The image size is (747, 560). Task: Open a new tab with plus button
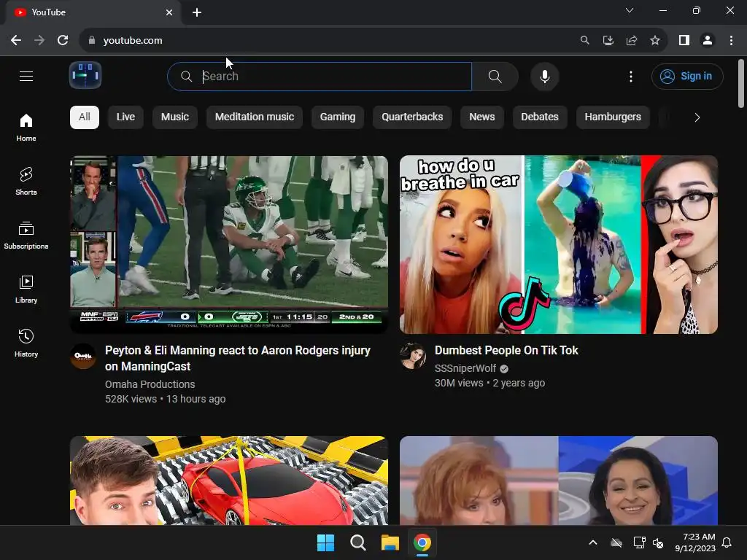pyautogui.click(x=197, y=12)
